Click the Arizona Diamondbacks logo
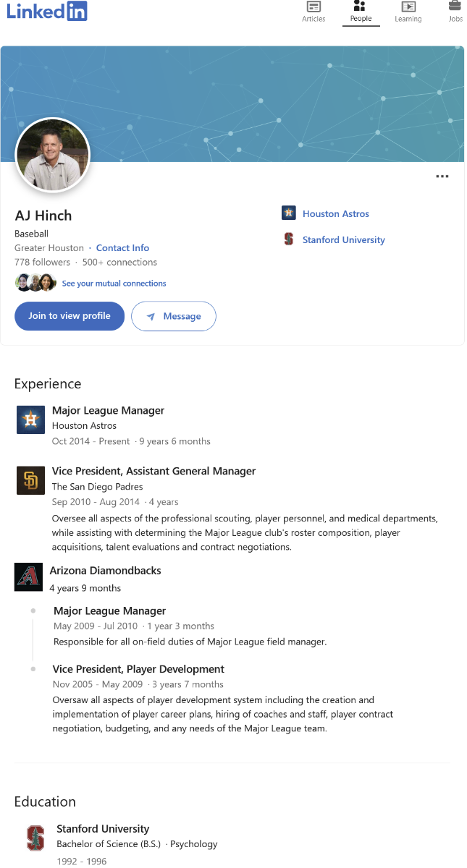Viewport: 467px width, 868px height. (x=28, y=577)
